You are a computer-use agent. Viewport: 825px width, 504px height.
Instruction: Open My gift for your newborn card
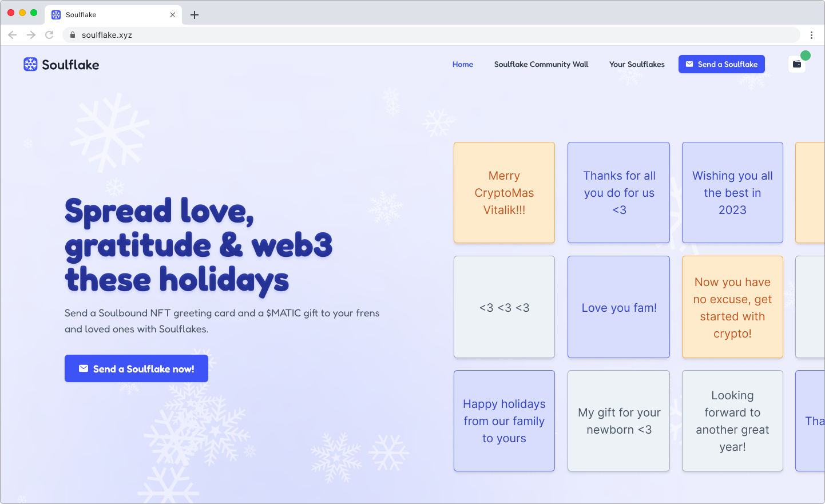click(x=618, y=421)
